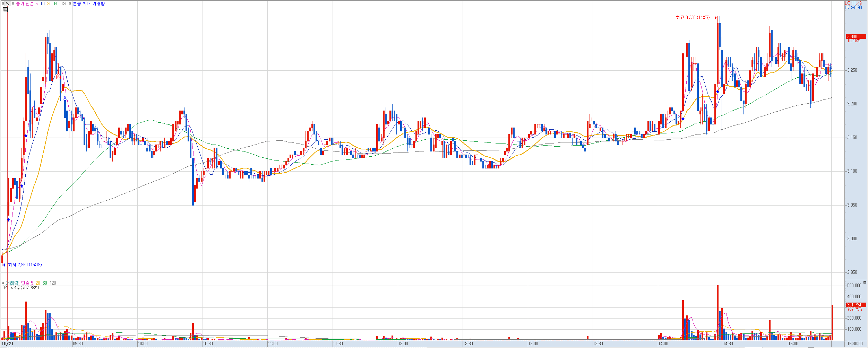The width and height of the screenshot is (868, 348).
Task: Click the HC:-0.90 indicator text
Action: (x=853, y=7)
